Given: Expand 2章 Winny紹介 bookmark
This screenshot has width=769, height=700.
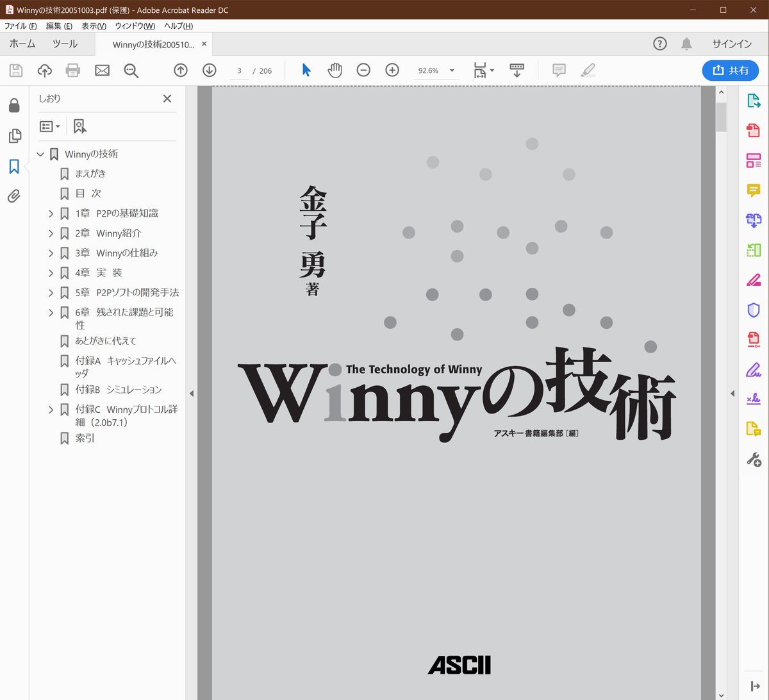Looking at the screenshot, I should point(51,233).
